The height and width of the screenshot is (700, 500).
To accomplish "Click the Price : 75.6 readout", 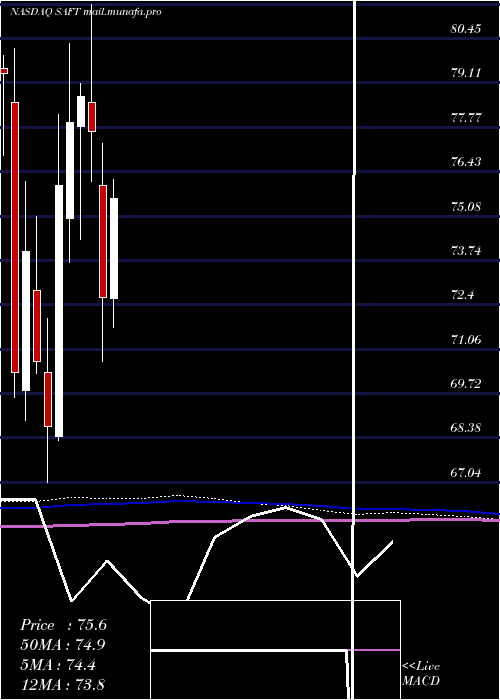I will point(63,625).
